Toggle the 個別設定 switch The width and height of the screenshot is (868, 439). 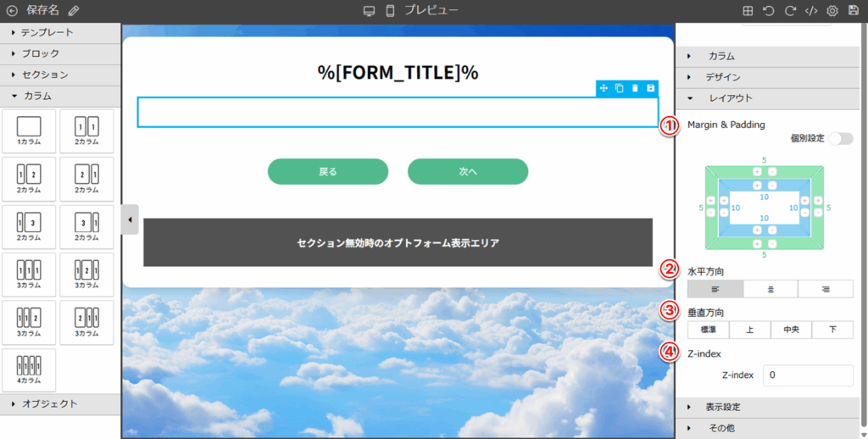coord(840,138)
